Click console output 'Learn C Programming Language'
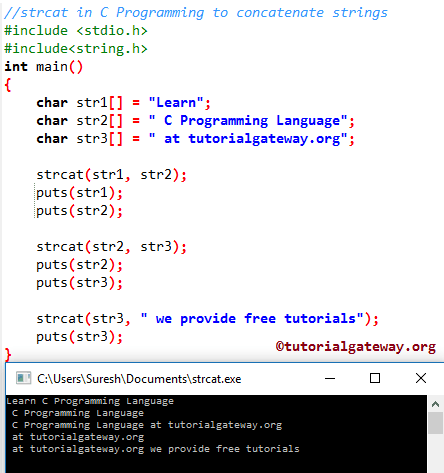 pos(90,401)
